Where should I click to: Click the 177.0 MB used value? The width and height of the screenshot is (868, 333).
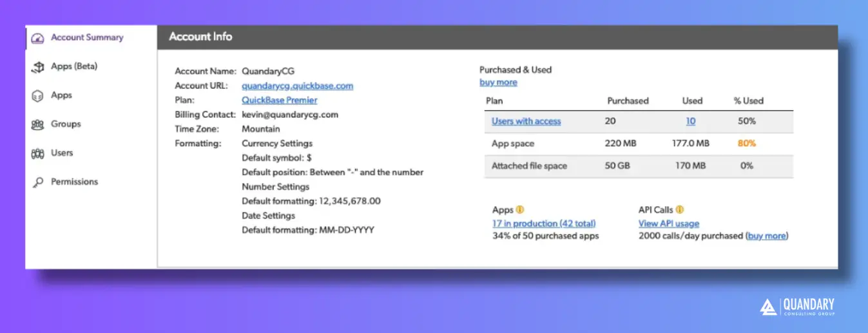point(690,144)
